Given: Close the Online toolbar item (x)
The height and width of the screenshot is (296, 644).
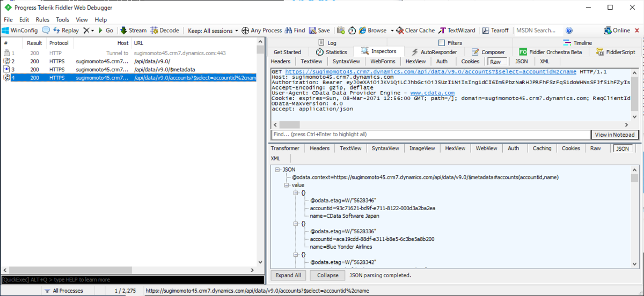Looking at the screenshot, I should [x=637, y=31].
